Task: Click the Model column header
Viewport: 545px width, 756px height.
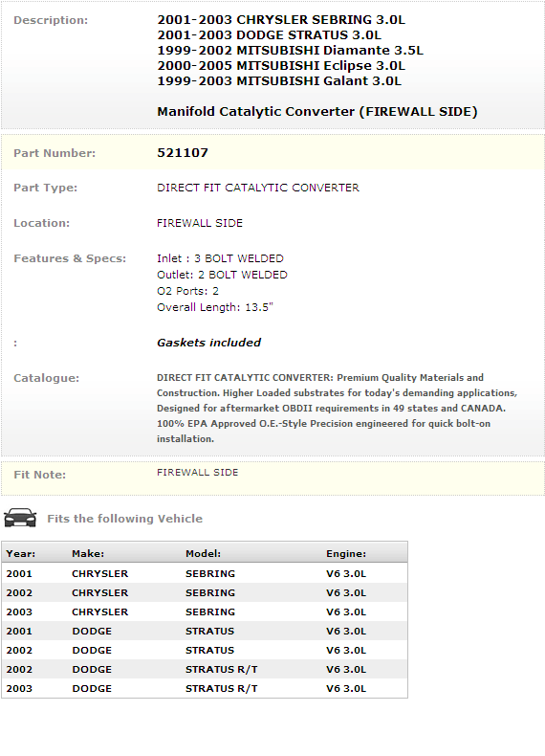Action: coord(203,553)
